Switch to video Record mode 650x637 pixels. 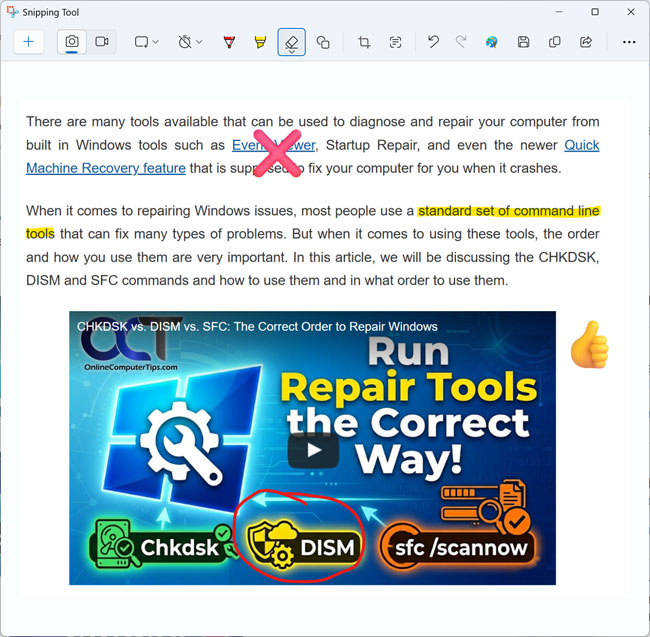click(x=102, y=42)
